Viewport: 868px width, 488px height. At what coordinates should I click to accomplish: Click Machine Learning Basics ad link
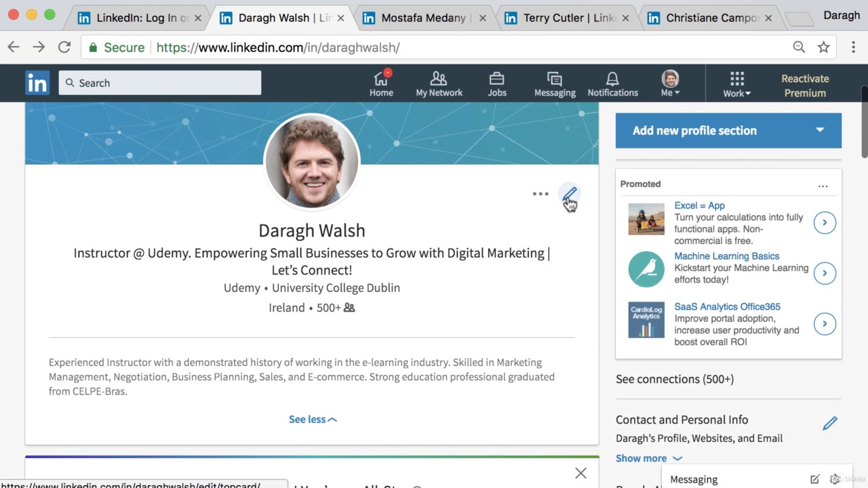726,256
